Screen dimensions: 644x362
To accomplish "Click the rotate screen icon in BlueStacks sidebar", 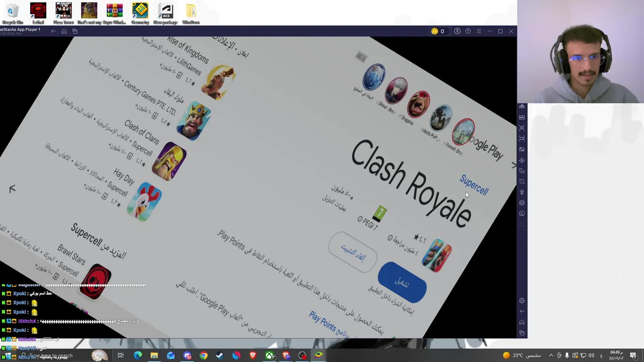I will 522,170.
